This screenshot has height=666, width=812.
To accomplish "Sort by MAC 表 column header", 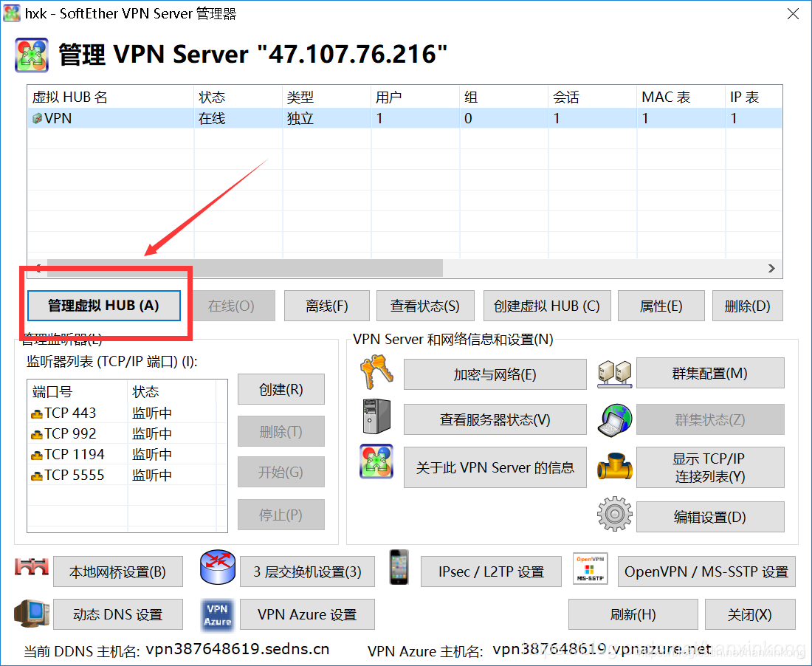I will click(x=681, y=97).
